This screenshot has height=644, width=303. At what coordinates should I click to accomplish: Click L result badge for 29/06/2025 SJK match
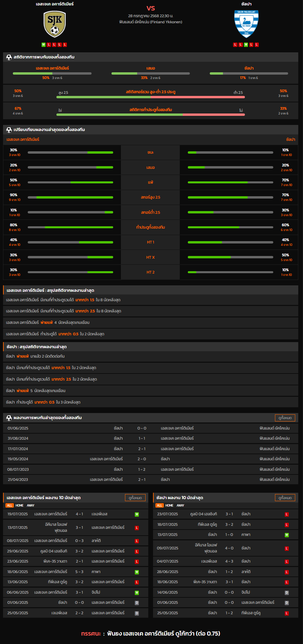click(x=137, y=551)
